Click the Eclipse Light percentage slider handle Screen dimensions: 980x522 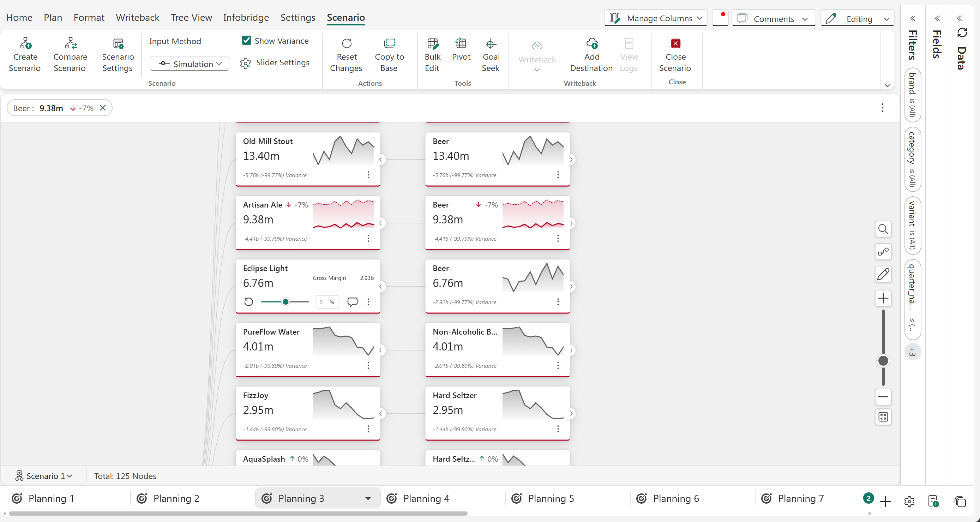[x=285, y=302]
